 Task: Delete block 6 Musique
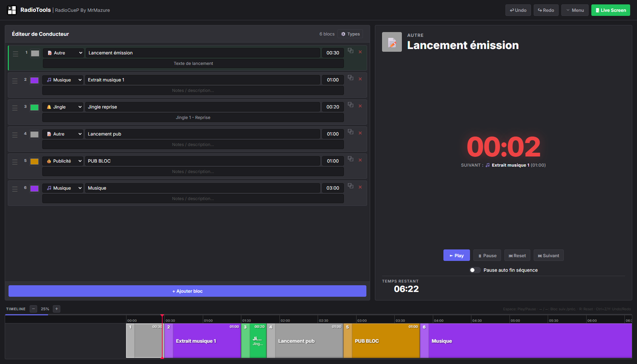pos(360,187)
